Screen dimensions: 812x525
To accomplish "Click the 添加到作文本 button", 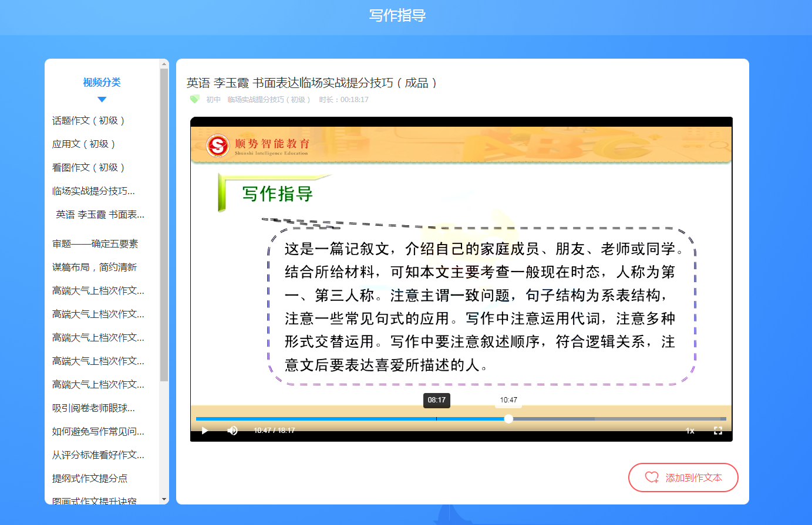I will pyautogui.click(x=683, y=477).
